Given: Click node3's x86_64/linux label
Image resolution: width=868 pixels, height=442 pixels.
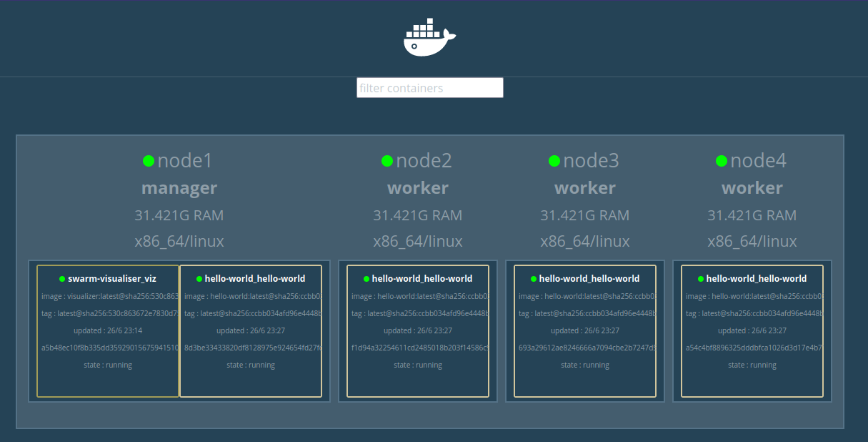Looking at the screenshot, I should (585, 242).
